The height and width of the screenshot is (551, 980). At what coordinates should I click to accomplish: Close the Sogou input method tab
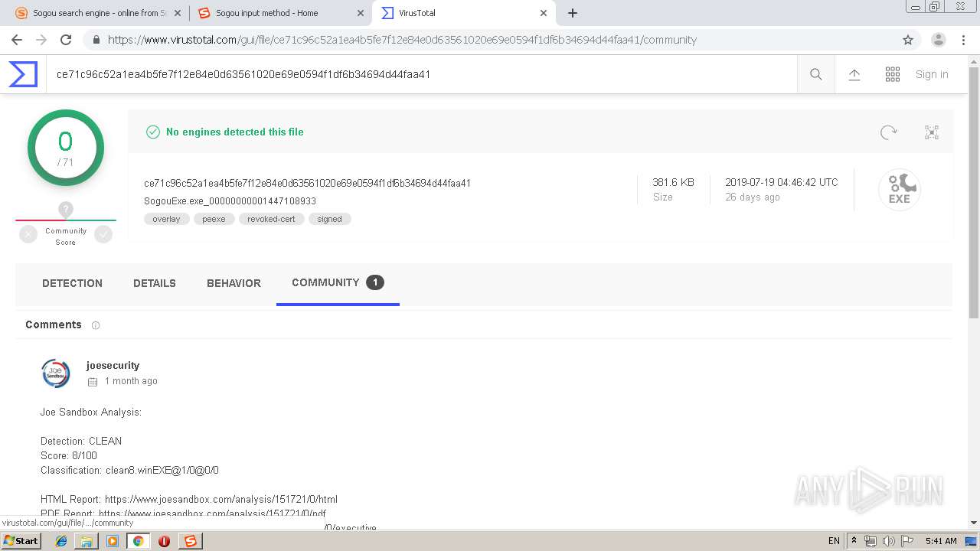(x=361, y=13)
